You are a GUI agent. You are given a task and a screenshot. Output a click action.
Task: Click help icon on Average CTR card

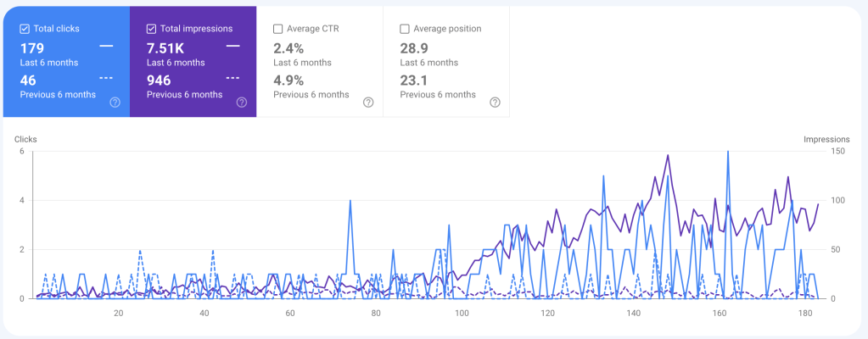click(x=368, y=103)
